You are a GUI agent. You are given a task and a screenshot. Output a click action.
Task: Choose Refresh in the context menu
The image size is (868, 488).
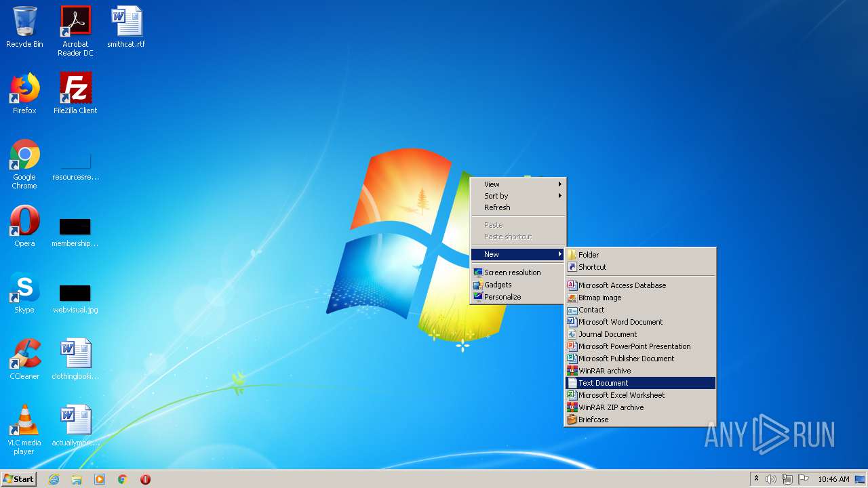(x=518, y=207)
